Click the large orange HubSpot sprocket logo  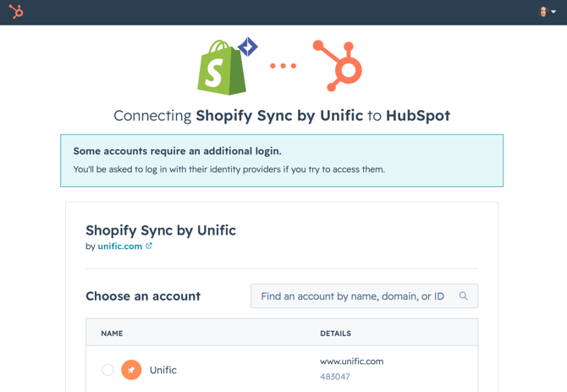point(338,65)
